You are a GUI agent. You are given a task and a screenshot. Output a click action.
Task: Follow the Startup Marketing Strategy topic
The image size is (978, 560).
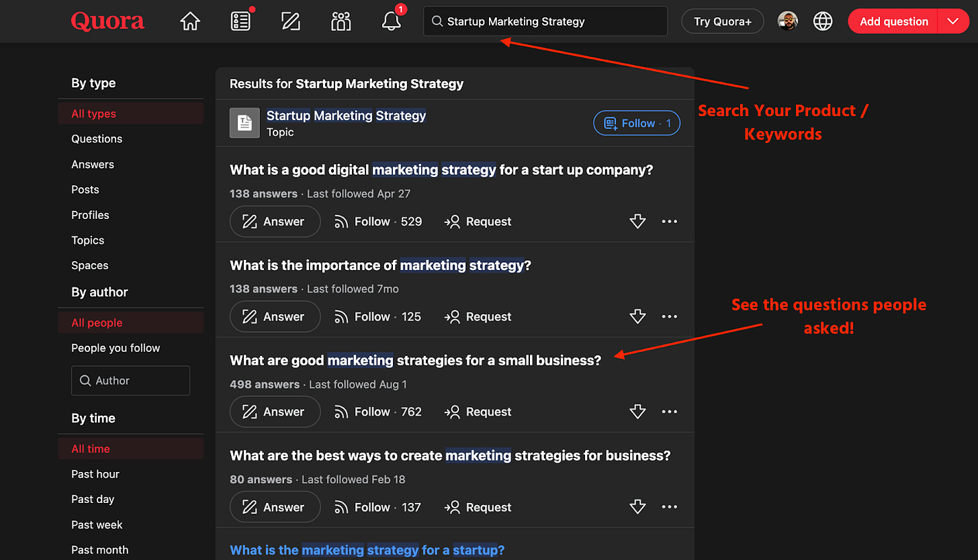(x=637, y=123)
